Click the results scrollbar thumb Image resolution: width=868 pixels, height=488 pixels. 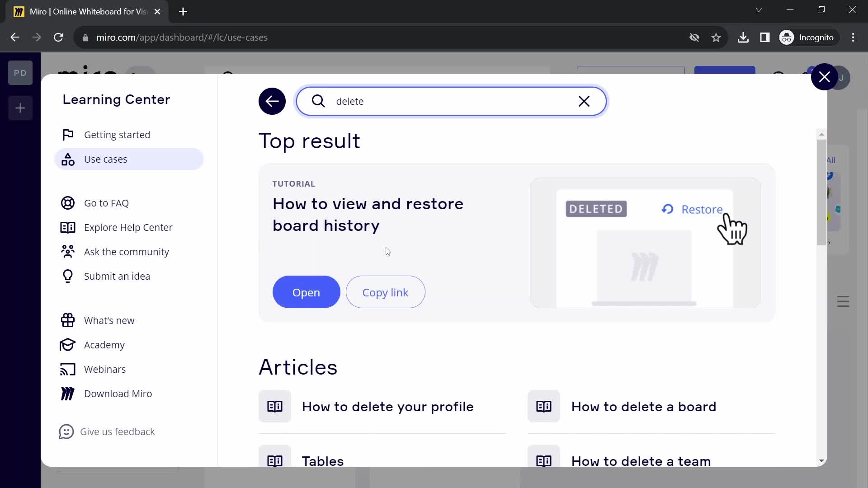[821, 192]
